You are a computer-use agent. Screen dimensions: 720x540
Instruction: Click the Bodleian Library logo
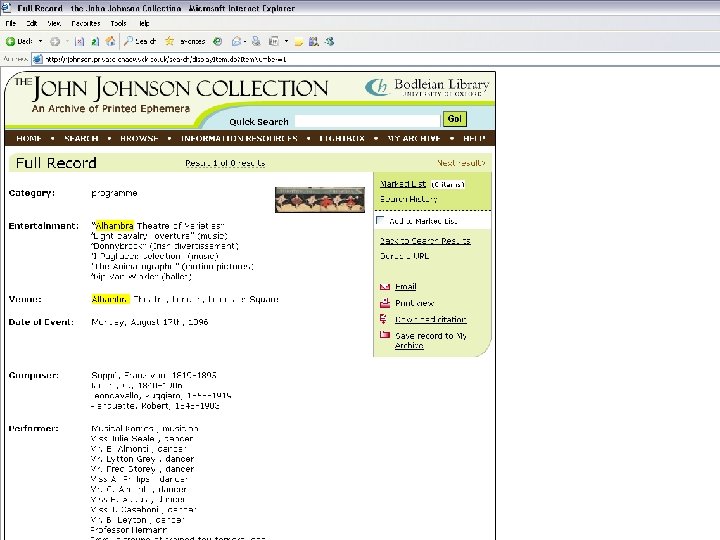[x=427, y=87]
